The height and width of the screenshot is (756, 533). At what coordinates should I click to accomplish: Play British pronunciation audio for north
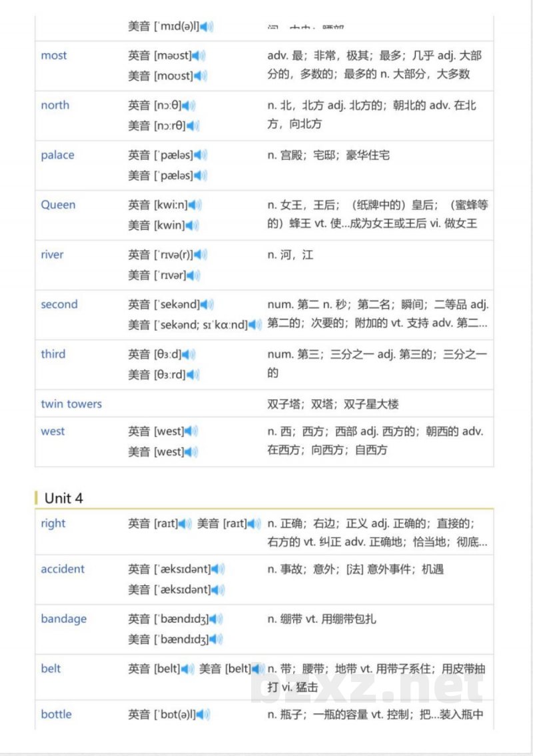point(189,105)
